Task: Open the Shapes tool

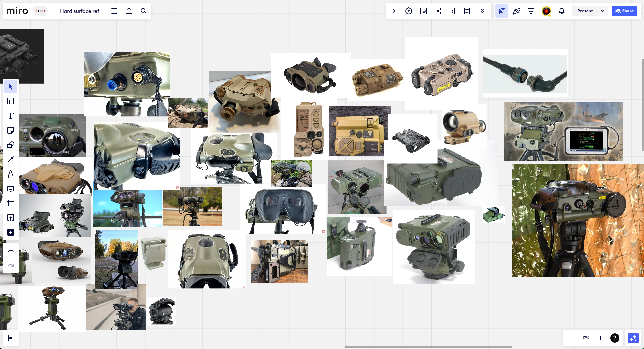Action: pos(10,145)
